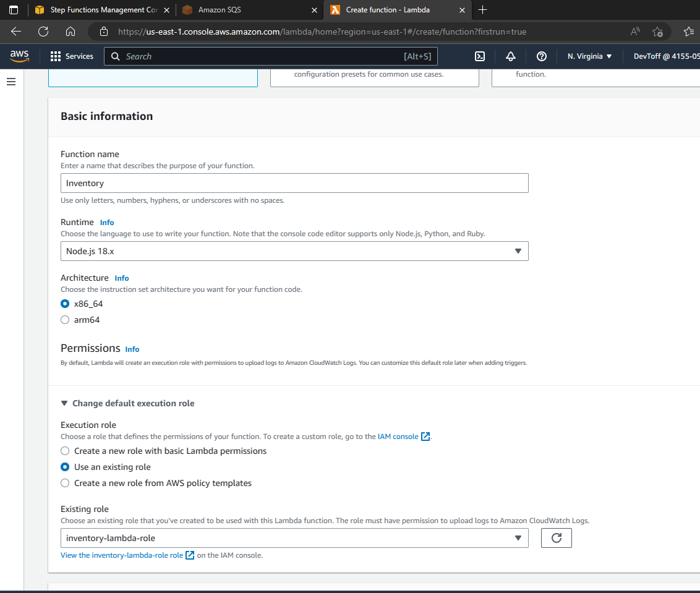Collapse the Change default execution role section
The image size is (700, 593).
[x=64, y=403]
